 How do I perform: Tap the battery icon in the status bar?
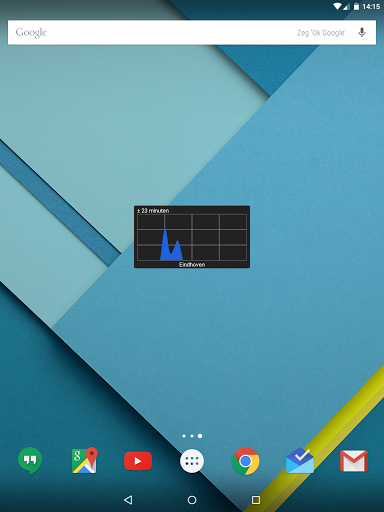tap(356, 6)
